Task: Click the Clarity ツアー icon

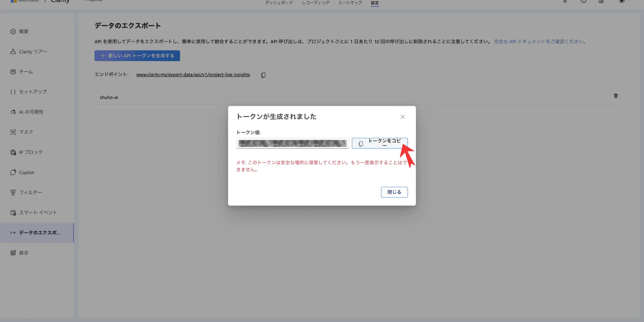Action: point(13,52)
